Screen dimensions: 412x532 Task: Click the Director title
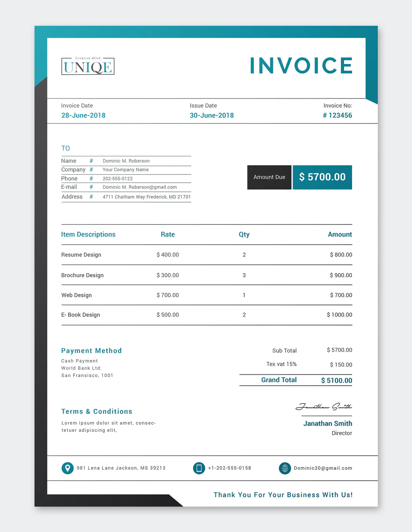point(342,433)
